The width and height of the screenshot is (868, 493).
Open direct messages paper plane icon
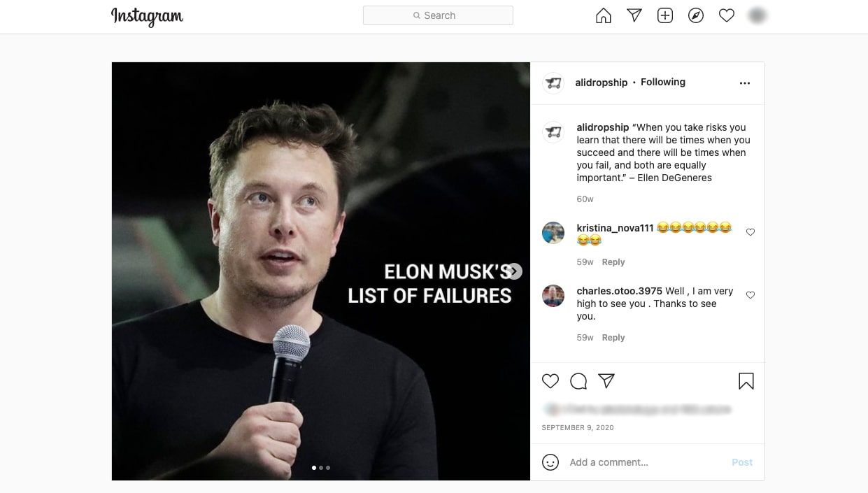click(634, 15)
